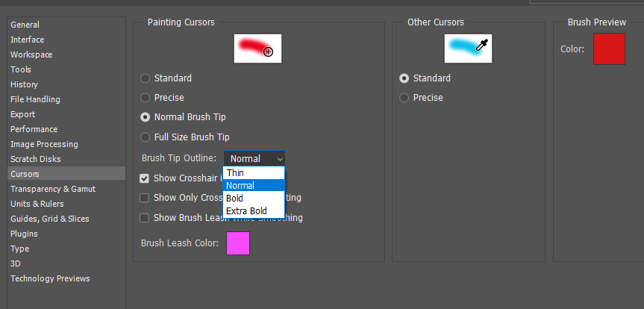Click the Painting Cursors preview thumbnail
The width and height of the screenshot is (644, 309).
click(257, 49)
